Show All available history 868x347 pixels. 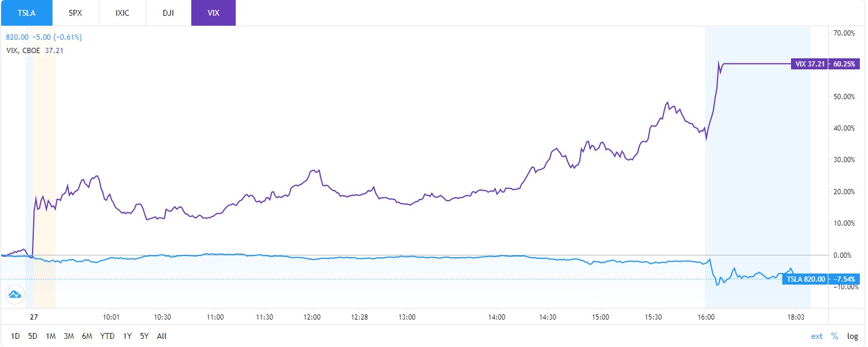pyautogui.click(x=162, y=336)
